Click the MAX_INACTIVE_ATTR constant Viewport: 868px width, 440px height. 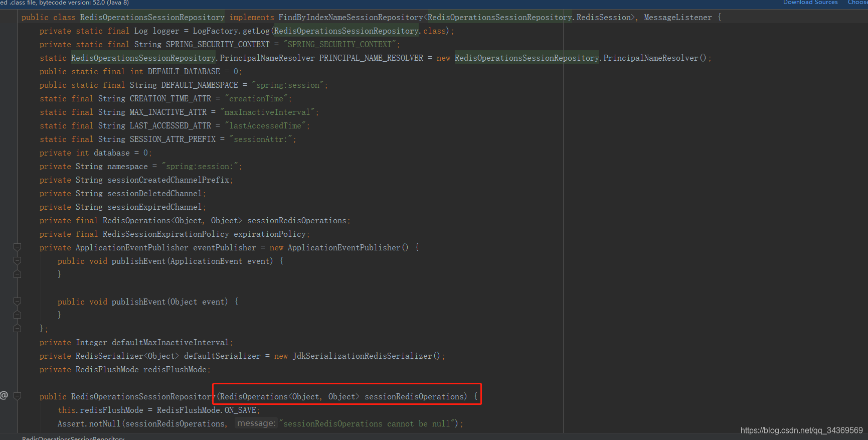168,112
